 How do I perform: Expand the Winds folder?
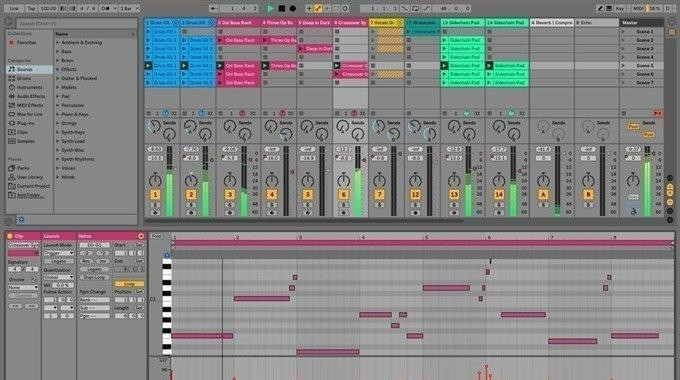[x=58, y=177]
